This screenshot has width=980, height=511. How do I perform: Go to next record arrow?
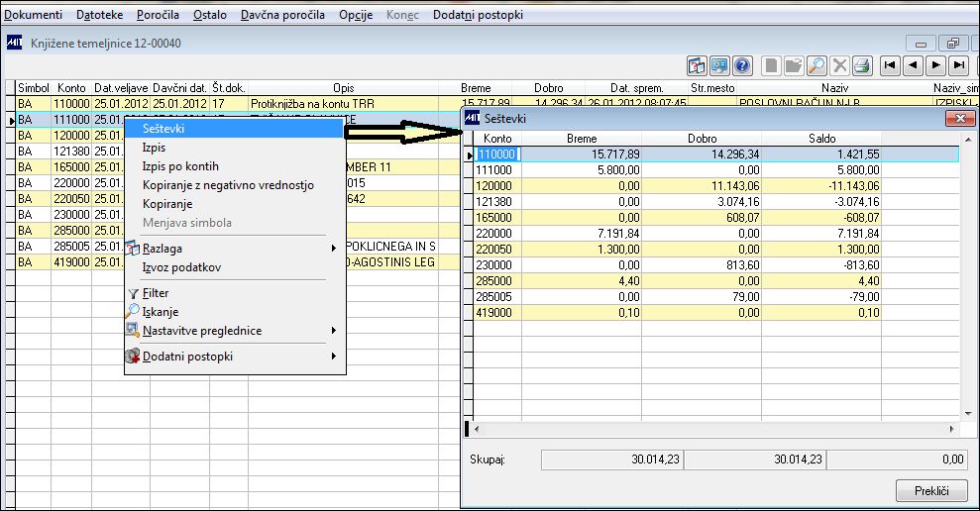pos(935,65)
